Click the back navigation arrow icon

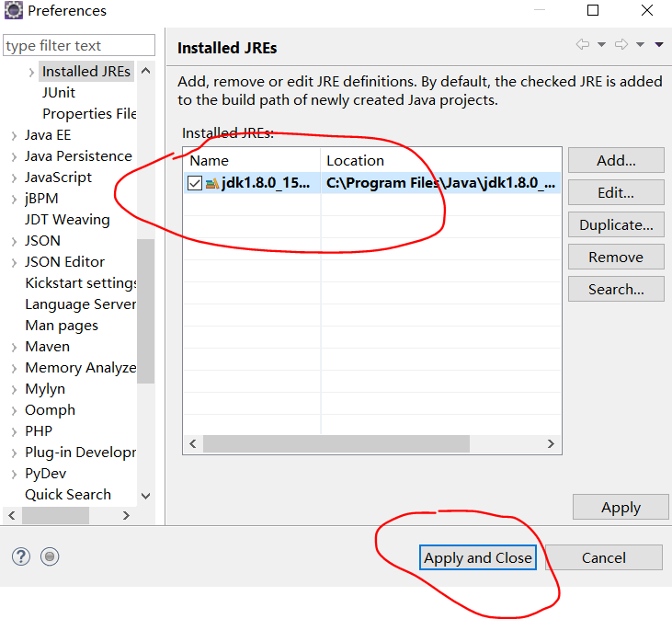click(x=583, y=44)
